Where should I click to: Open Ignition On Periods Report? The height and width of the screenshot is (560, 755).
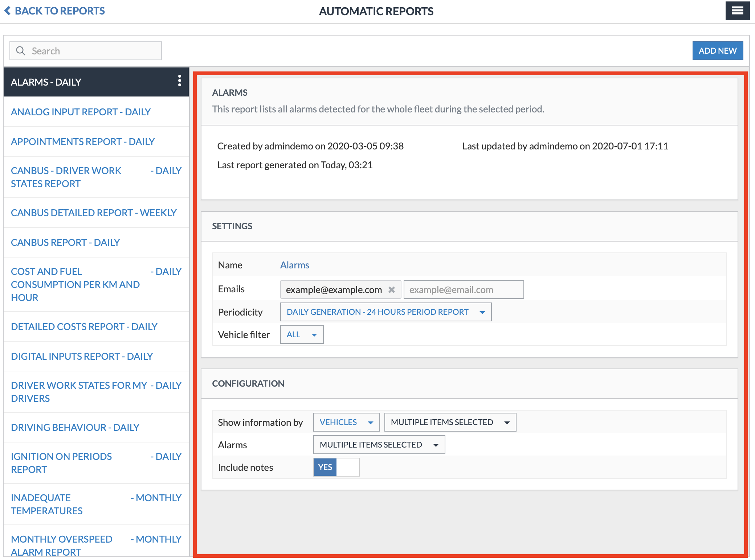(96, 463)
